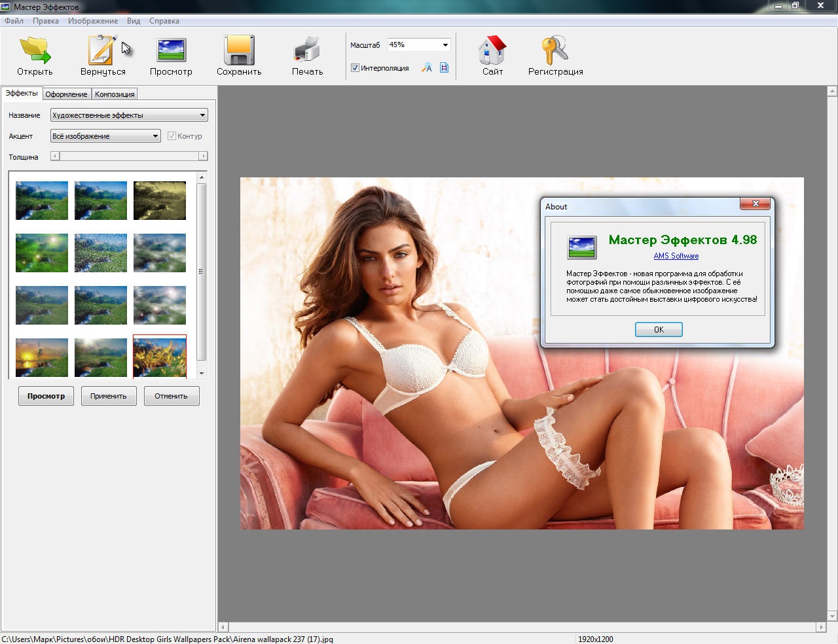838x644 pixels.
Task: Open the Просмотр preview toolbar icon
Action: pos(171,50)
